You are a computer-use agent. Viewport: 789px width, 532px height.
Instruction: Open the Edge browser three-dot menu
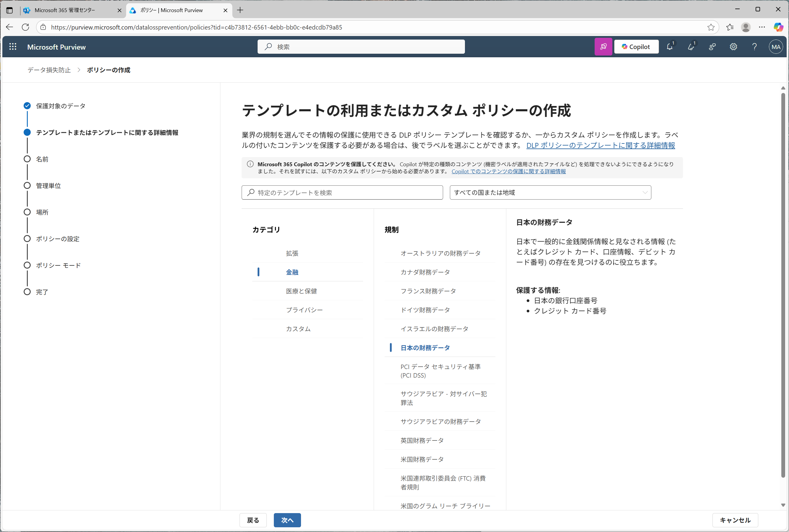point(762,27)
